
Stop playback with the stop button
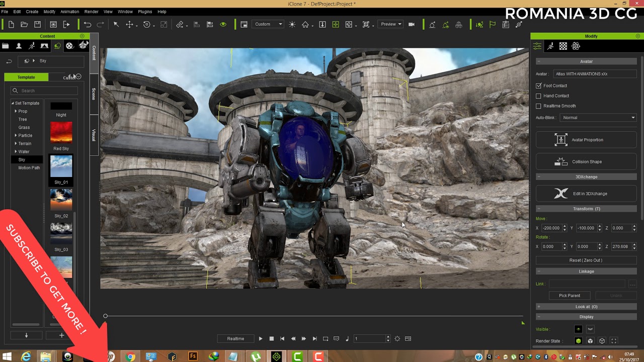[272, 339]
